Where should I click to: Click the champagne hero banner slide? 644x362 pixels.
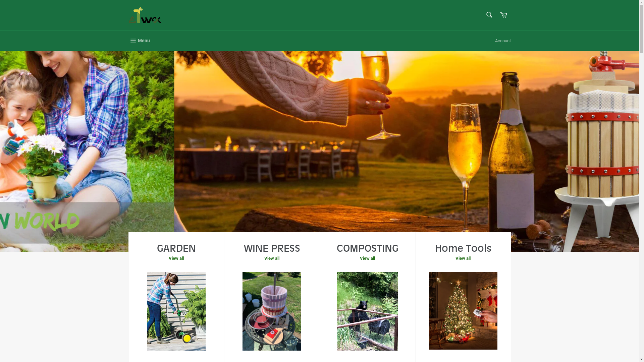407,141
